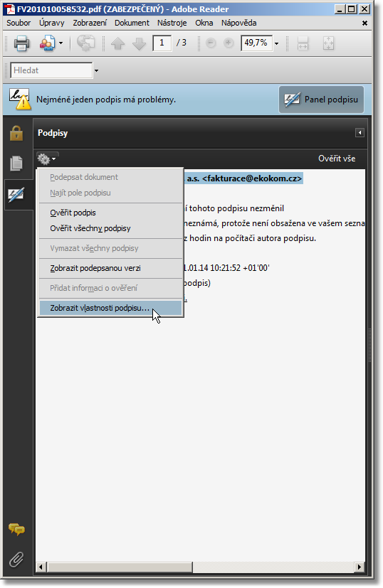The height and width of the screenshot is (588, 383).
Task: Click the horizontal scrollbar thumb
Action: tap(120, 567)
